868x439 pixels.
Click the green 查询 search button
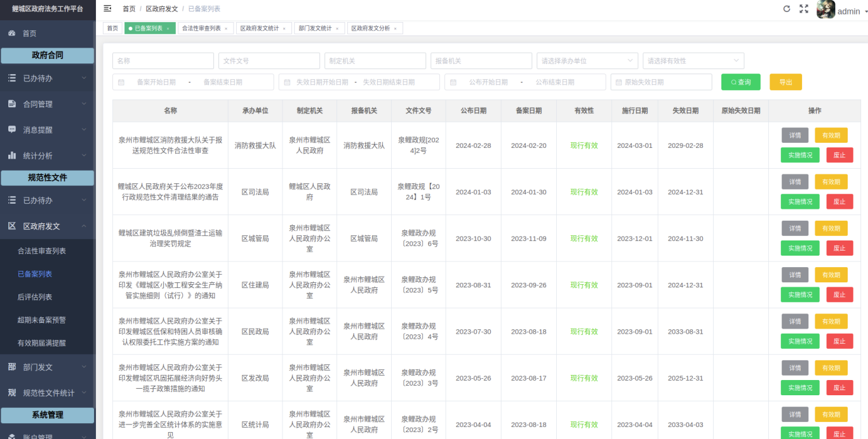[740, 82]
